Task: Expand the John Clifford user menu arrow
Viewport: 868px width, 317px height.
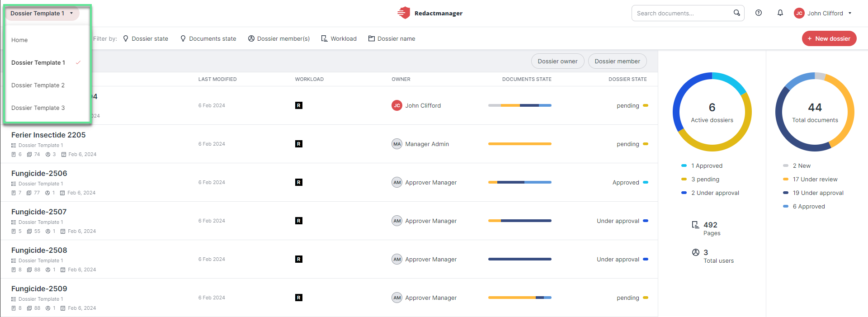Action: (x=850, y=13)
